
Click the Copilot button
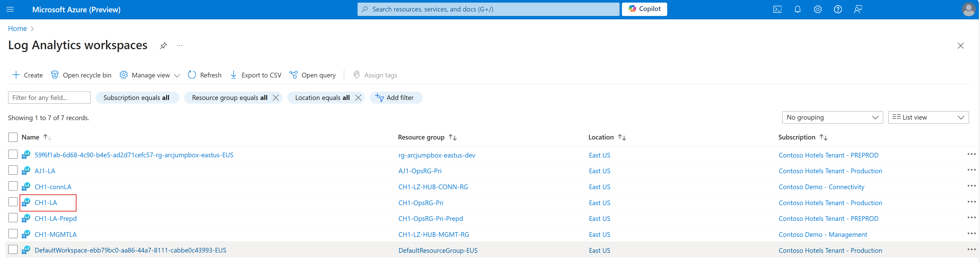click(x=644, y=9)
